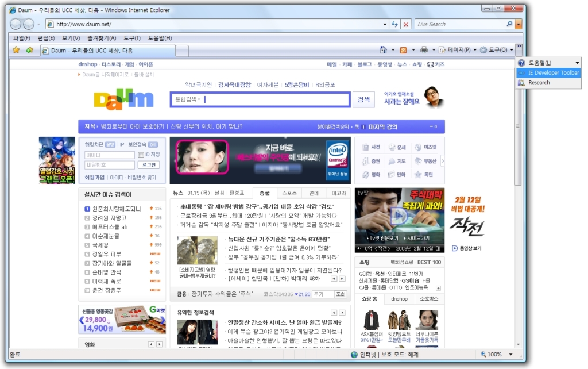Open the 페이지(P) command bar button
Viewport: 588px width, 369px height.
click(458, 50)
